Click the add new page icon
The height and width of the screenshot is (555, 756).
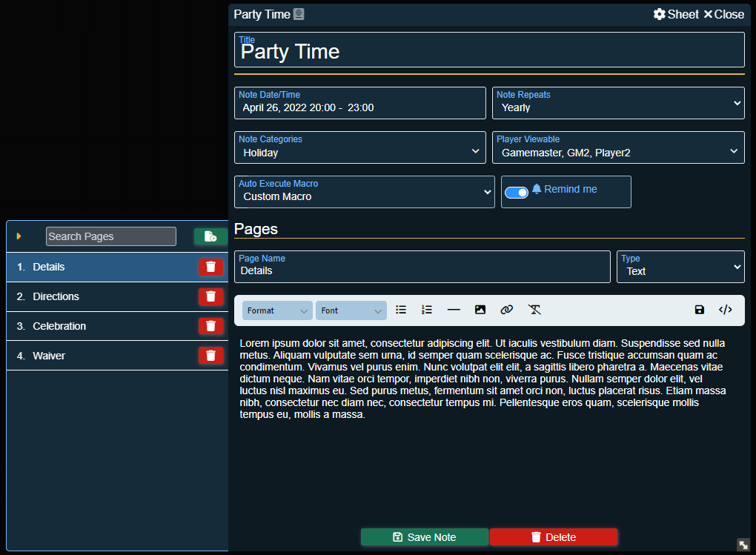click(210, 236)
